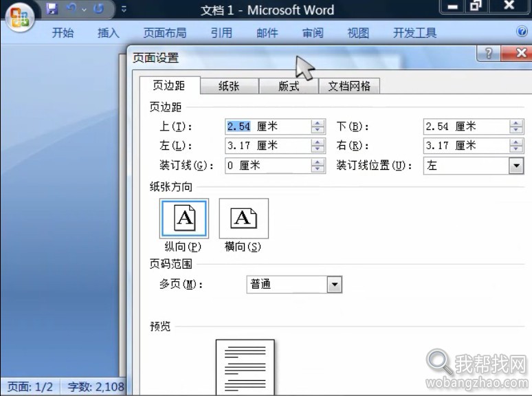
Task: Click the 字数: 2,108 word count
Action: [96, 387]
